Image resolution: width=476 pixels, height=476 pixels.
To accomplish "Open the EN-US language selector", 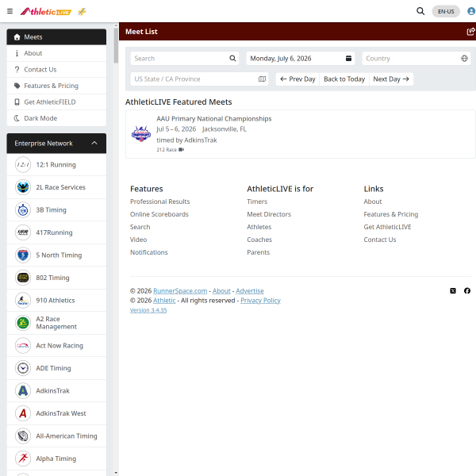I will click(x=446, y=12).
